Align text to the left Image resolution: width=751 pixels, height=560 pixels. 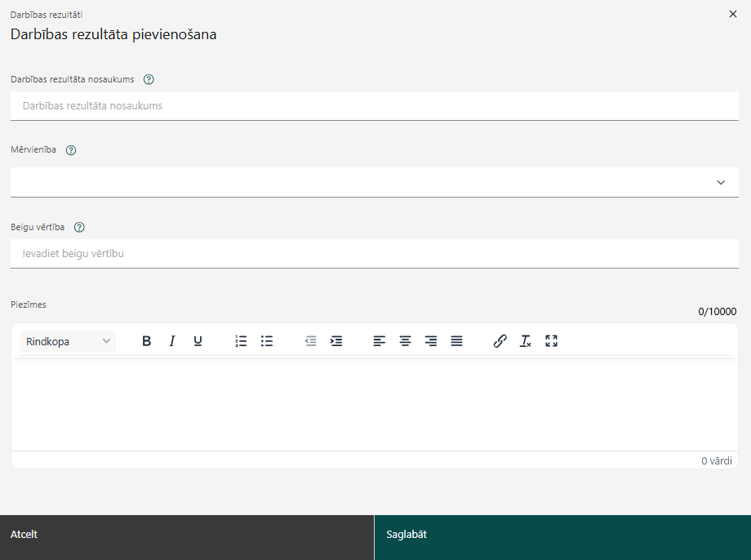[x=380, y=341]
